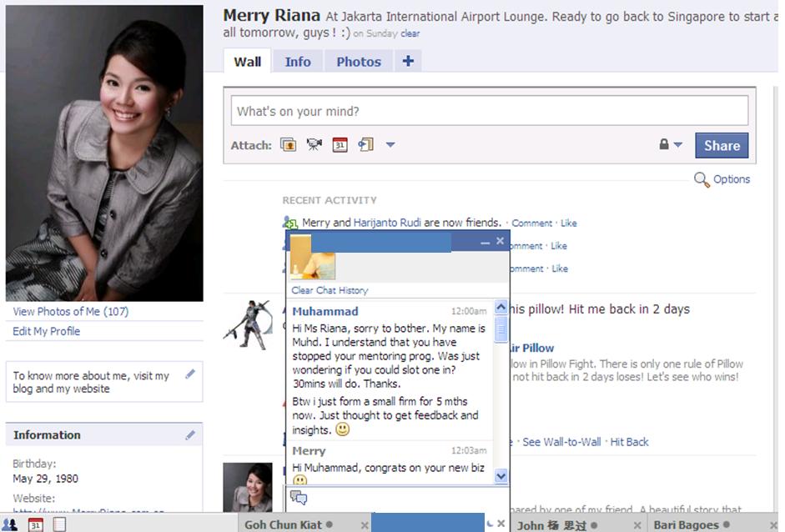Open the Pillow application link

pos(532,348)
